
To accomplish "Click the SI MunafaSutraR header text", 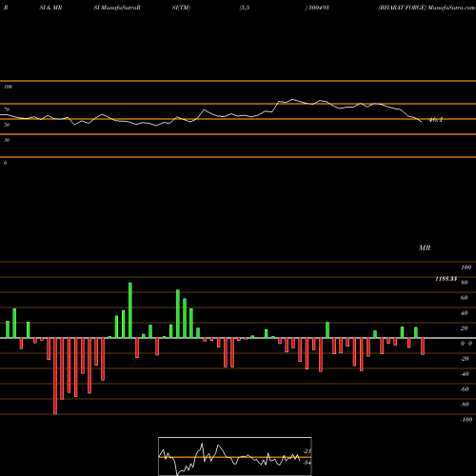I will pos(117,8).
